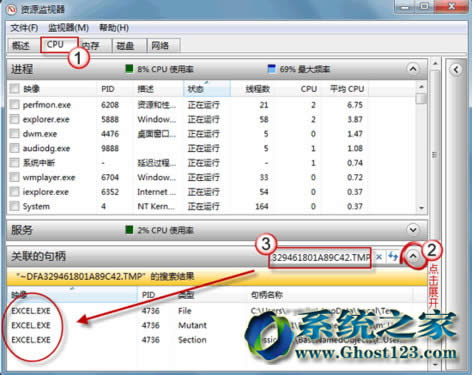
Task: Open the 监视器(M) menu
Action: tap(68, 28)
